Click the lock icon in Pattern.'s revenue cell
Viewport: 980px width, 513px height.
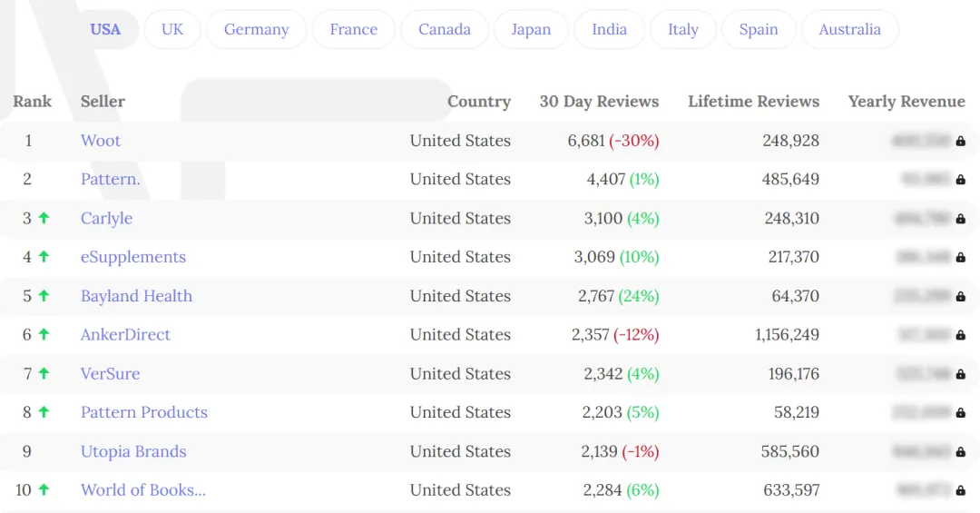(961, 180)
